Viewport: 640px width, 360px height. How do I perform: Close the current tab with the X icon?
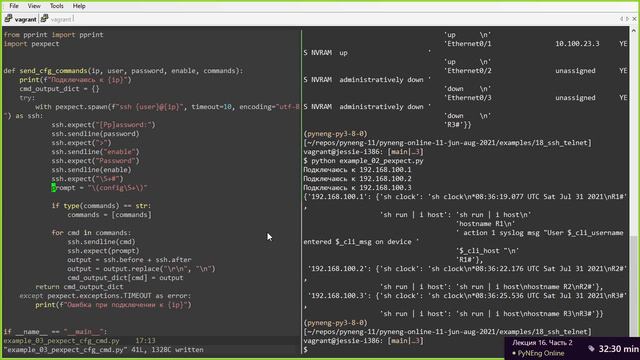pos(634,19)
